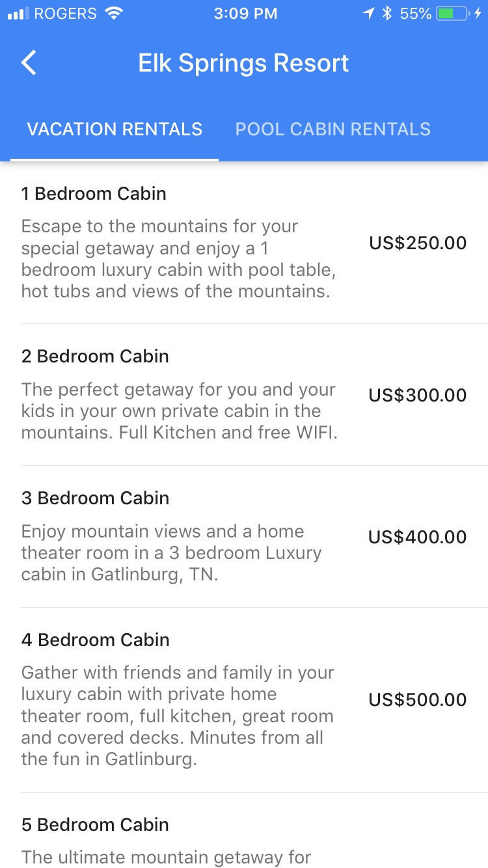Screen dimensions: 488x868
Task: Tap the US$250.00 price
Action: pos(418,243)
